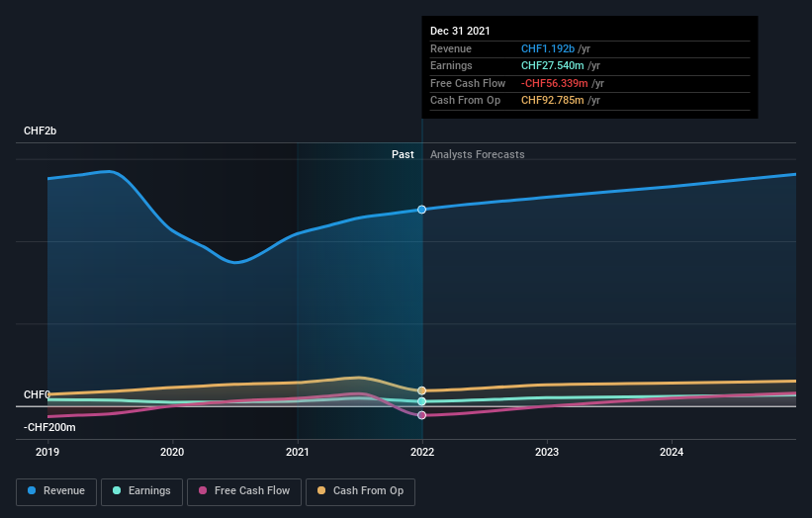Select the 2020 x-axis label
The width and height of the screenshot is (812, 518).
tap(172, 452)
